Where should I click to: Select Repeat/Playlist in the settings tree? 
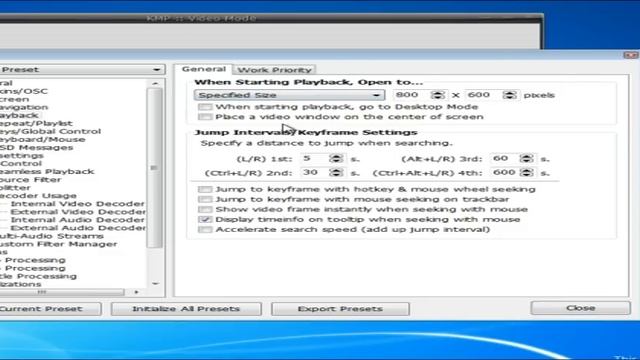click(x=36, y=123)
